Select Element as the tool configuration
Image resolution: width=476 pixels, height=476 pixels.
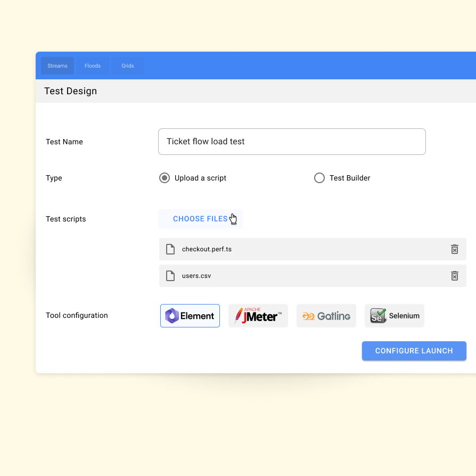190,316
